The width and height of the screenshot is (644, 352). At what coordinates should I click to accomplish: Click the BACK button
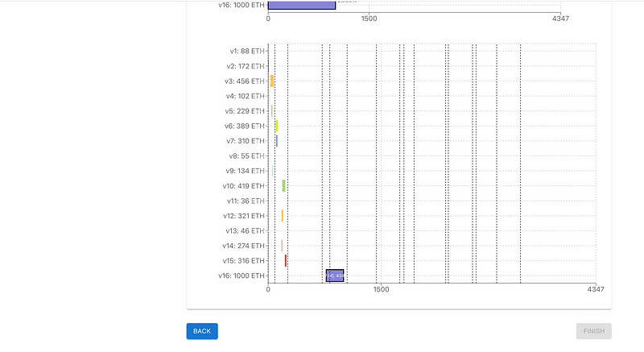click(202, 331)
